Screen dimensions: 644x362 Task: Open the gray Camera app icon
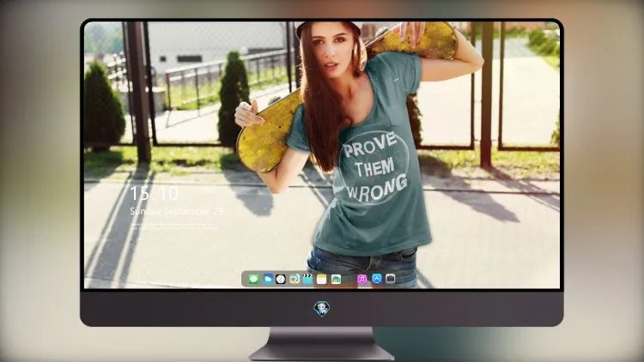pos(390,279)
